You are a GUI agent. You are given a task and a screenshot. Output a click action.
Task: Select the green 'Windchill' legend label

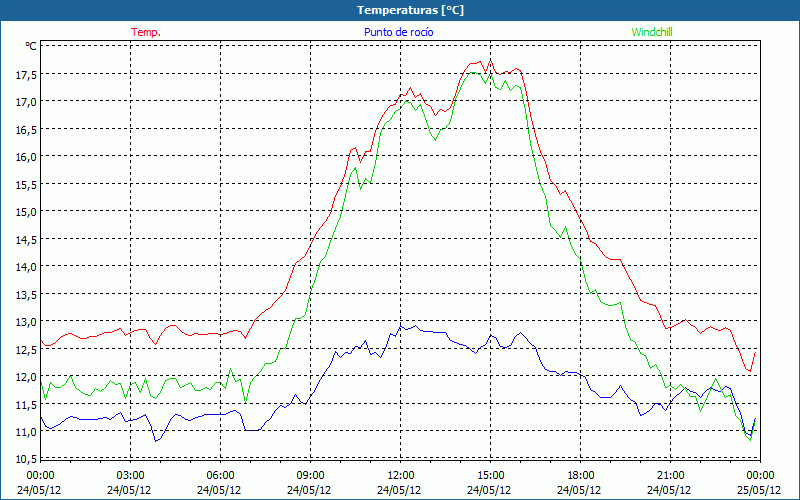click(652, 32)
